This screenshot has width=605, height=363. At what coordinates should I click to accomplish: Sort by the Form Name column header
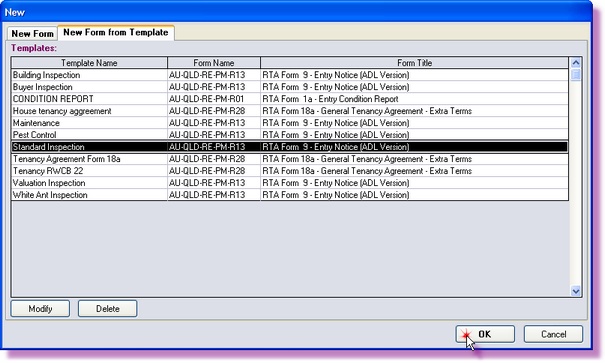coord(214,63)
